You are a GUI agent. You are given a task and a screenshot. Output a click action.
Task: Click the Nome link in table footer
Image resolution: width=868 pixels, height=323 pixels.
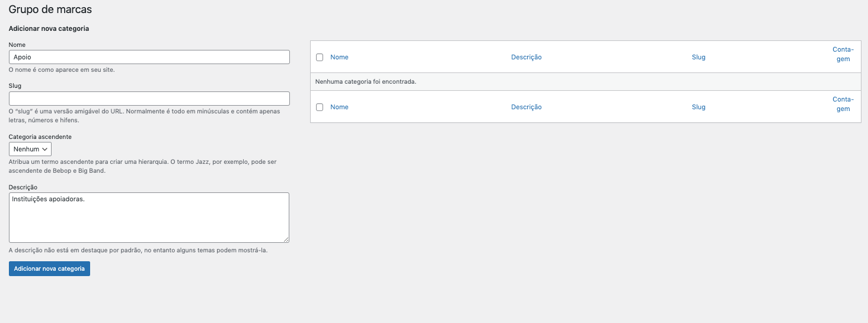coord(339,107)
